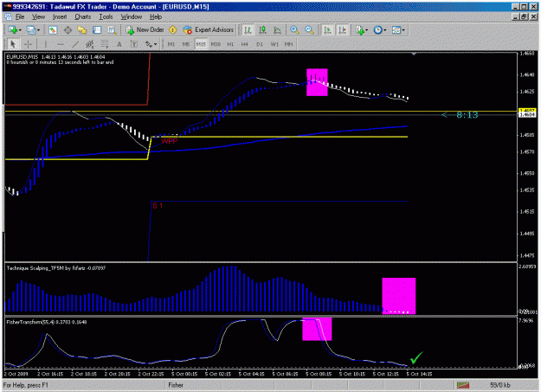Switch chart to Bar Chart type
This screenshot has height=392, width=541.
coord(248,30)
